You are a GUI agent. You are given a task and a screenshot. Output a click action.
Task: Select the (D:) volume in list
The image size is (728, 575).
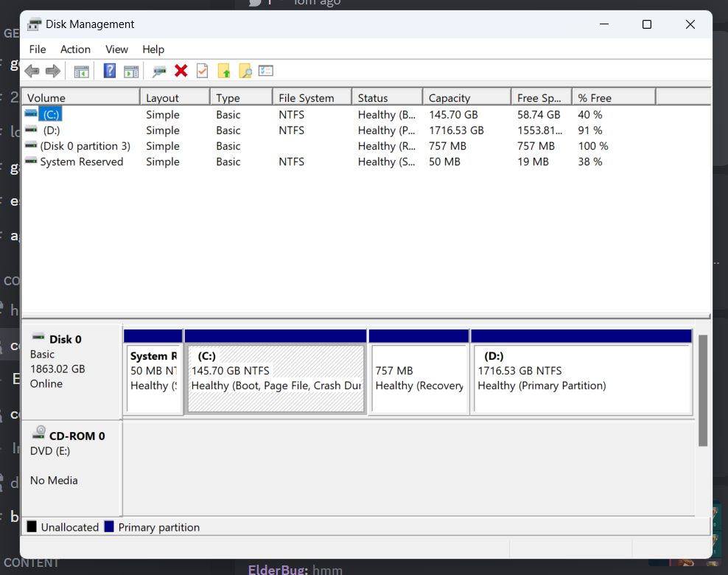click(51, 130)
